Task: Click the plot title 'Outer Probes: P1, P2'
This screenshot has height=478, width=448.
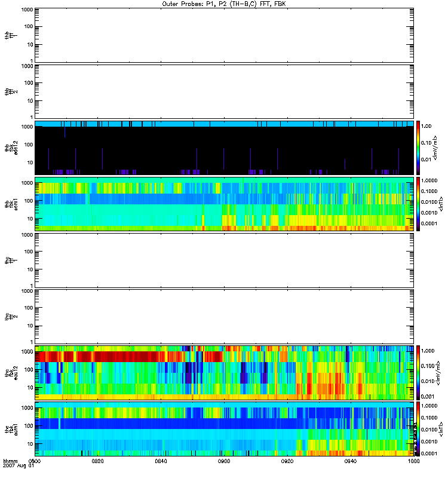Action: [224, 4]
